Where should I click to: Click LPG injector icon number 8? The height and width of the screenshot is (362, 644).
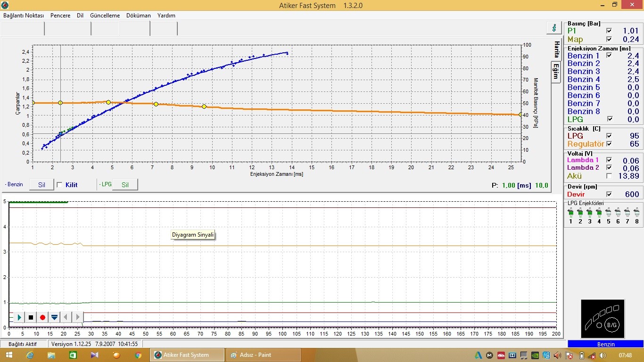636,213
